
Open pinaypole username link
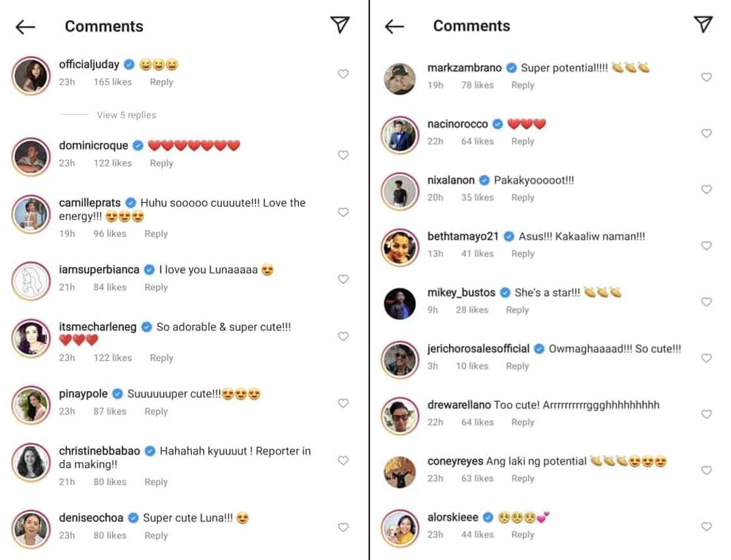84,394
